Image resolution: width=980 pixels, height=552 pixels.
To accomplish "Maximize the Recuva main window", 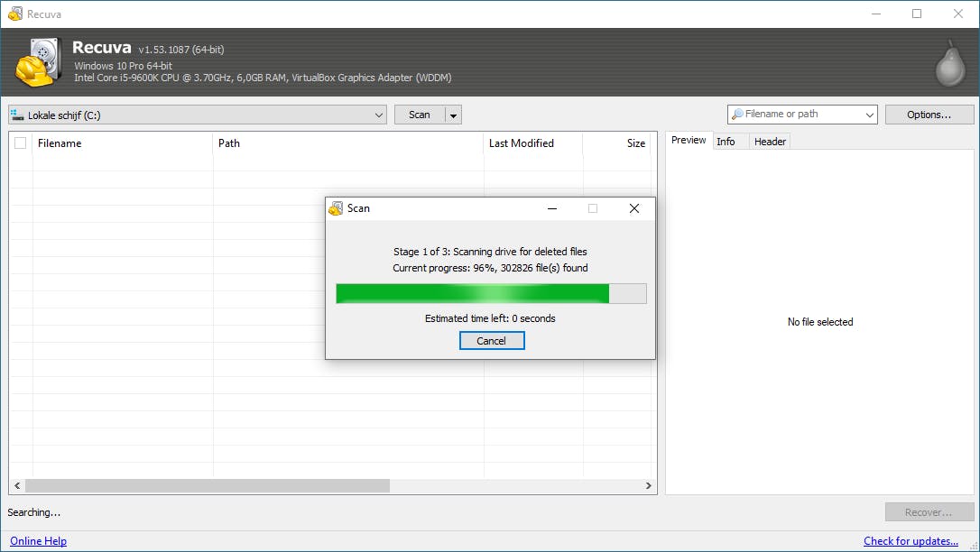I will point(917,14).
